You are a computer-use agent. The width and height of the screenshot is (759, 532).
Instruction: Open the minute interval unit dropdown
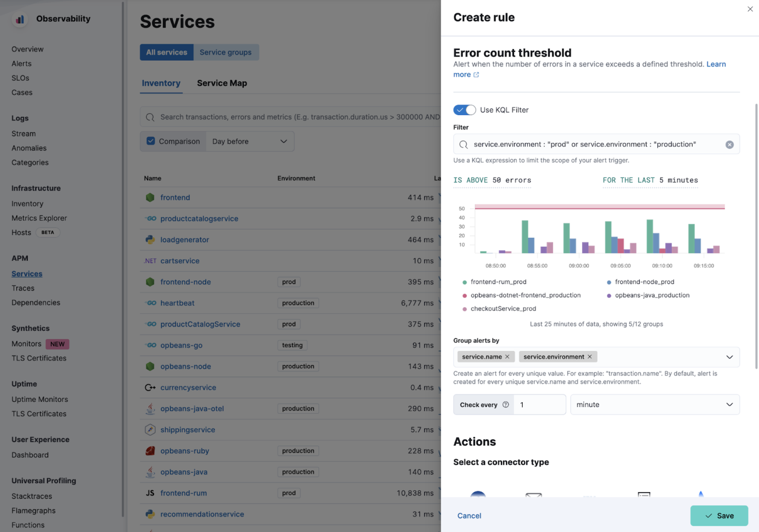(x=654, y=405)
